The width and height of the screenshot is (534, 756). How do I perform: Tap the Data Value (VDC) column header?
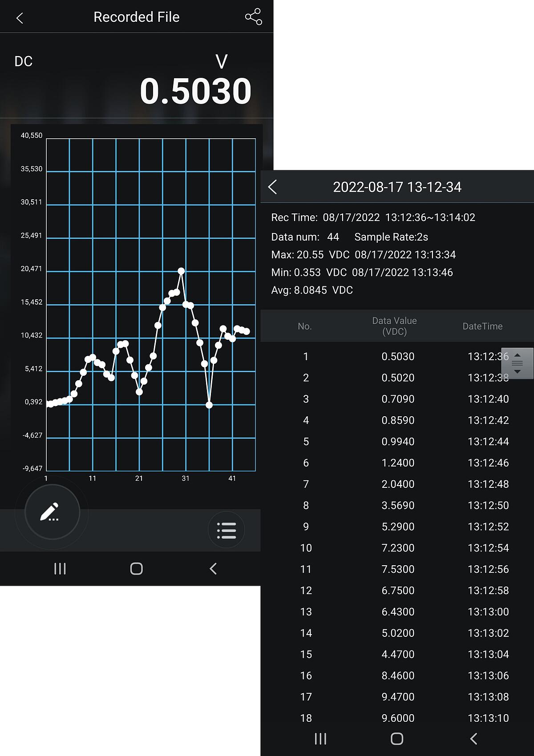tap(394, 326)
